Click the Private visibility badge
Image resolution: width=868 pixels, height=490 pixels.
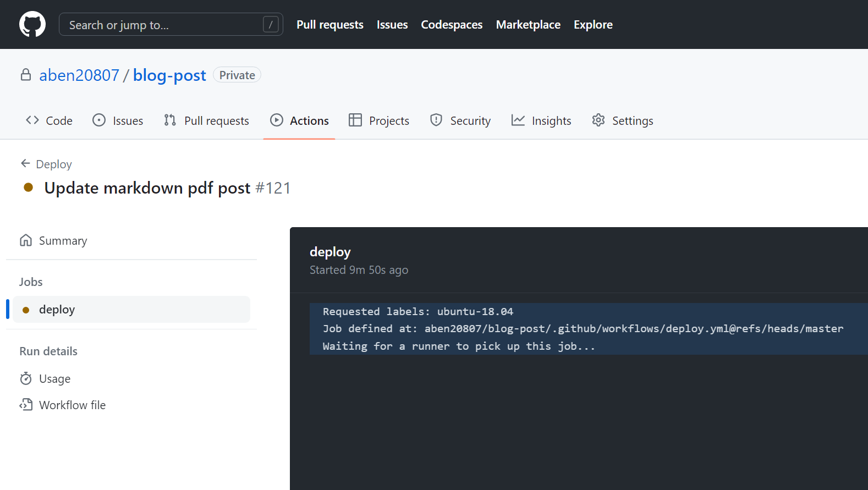(237, 75)
